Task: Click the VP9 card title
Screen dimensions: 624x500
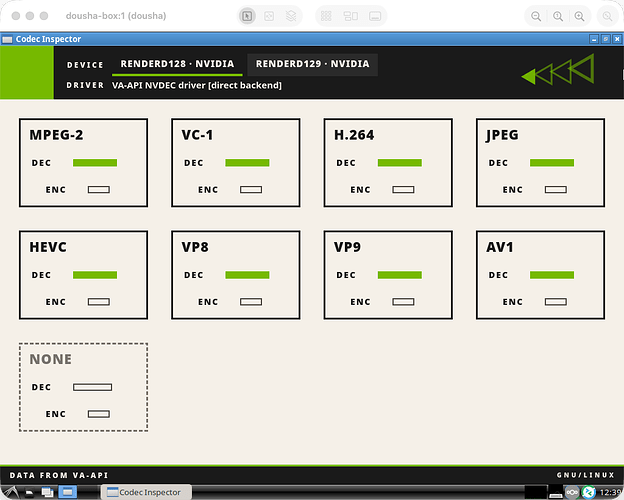Action: coord(347,247)
